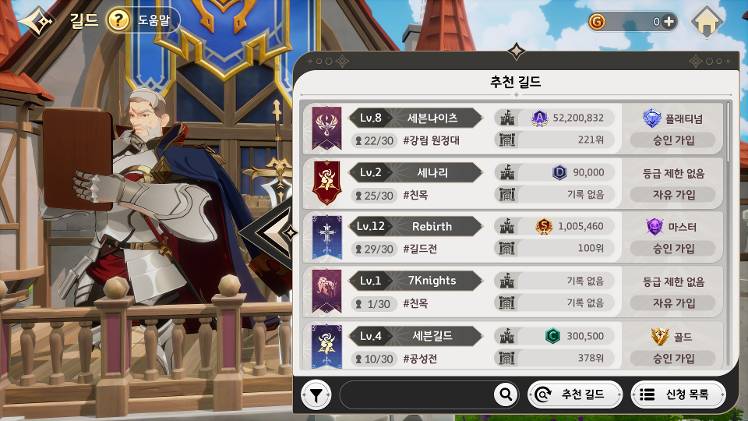Tap the home house icon
Image resolution: width=748 pixels, height=421 pixels.
(x=706, y=21)
